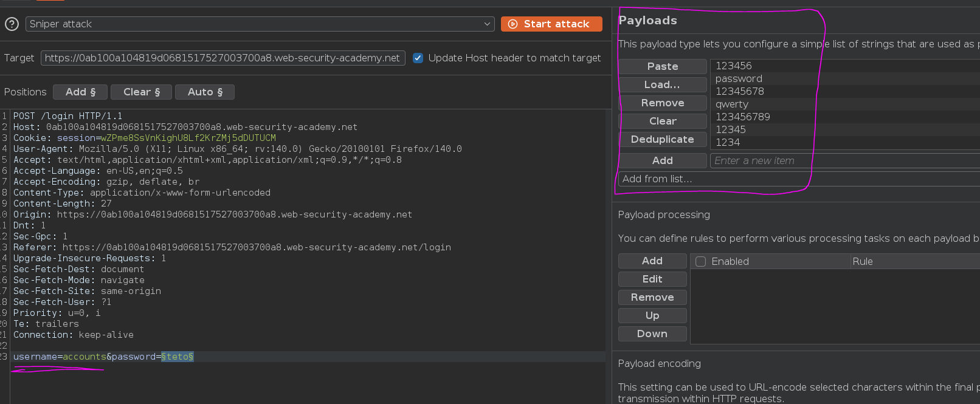The height and width of the screenshot is (404, 980).
Task: Click the Connection: keep-alive header line
Action: click(x=74, y=335)
